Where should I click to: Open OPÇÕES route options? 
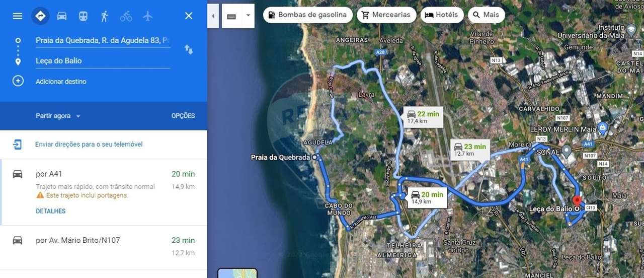point(183,116)
